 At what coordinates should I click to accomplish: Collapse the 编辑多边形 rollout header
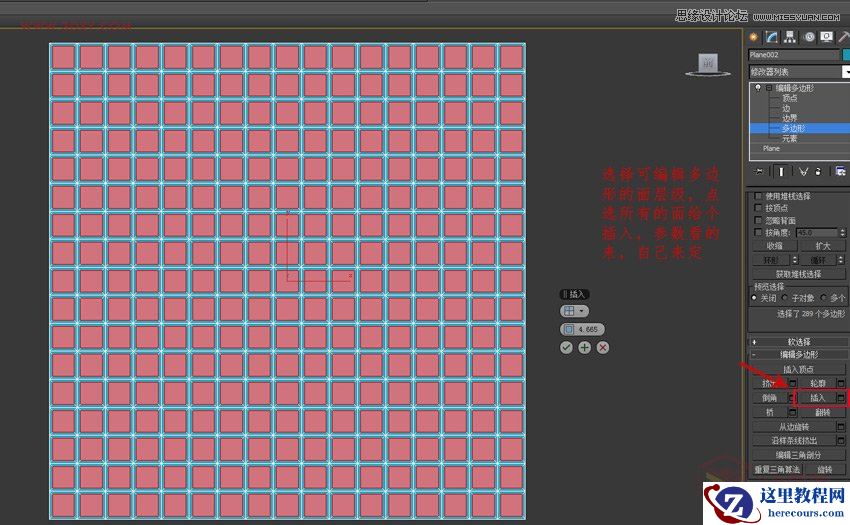(799, 355)
